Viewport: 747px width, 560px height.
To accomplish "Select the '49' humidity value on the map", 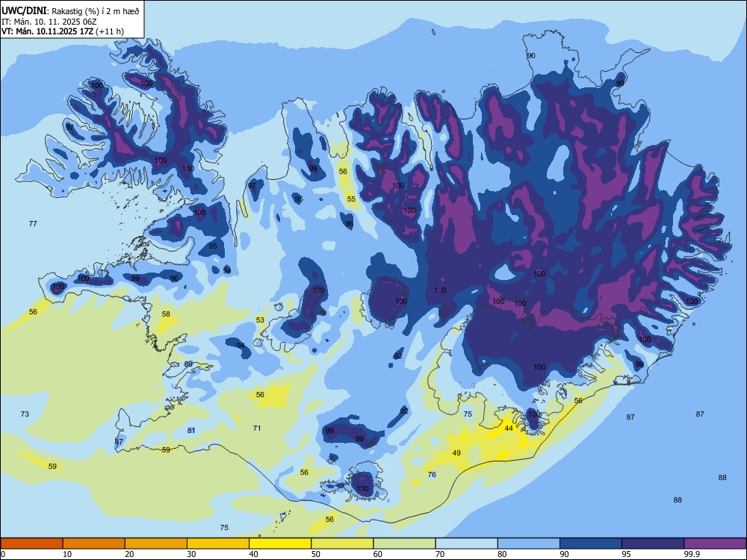I will pos(456,453).
